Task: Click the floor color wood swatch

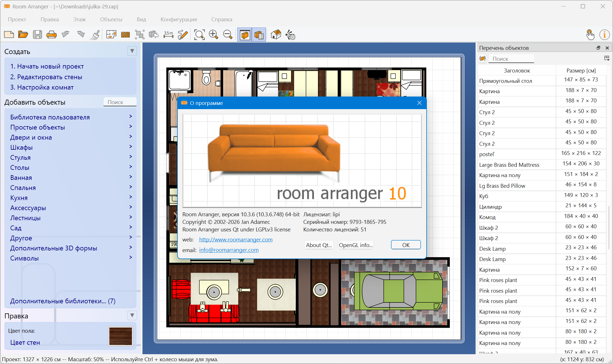Action: (x=121, y=336)
